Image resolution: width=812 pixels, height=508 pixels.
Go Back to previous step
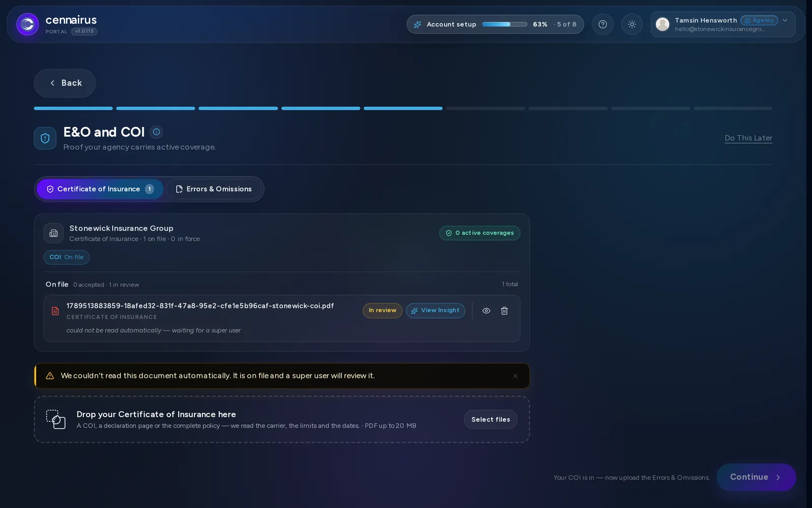click(65, 83)
